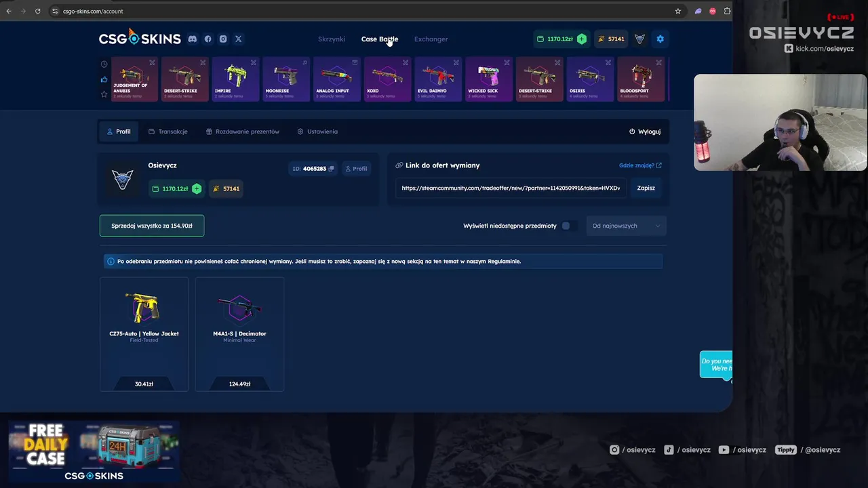
Task: Open the 'Do you need' chat help bubble
Action: pyautogui.click(x=716, y=365)
